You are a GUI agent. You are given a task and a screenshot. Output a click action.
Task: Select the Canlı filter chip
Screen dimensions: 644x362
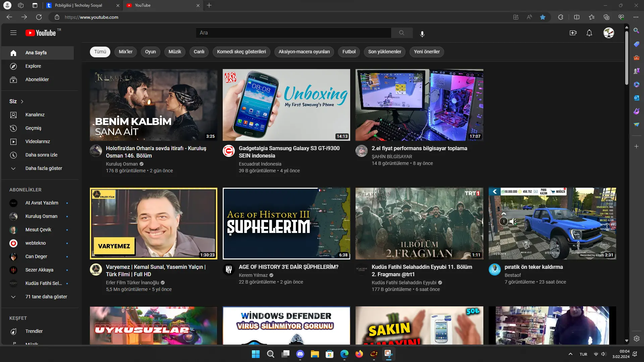(199, 52)
